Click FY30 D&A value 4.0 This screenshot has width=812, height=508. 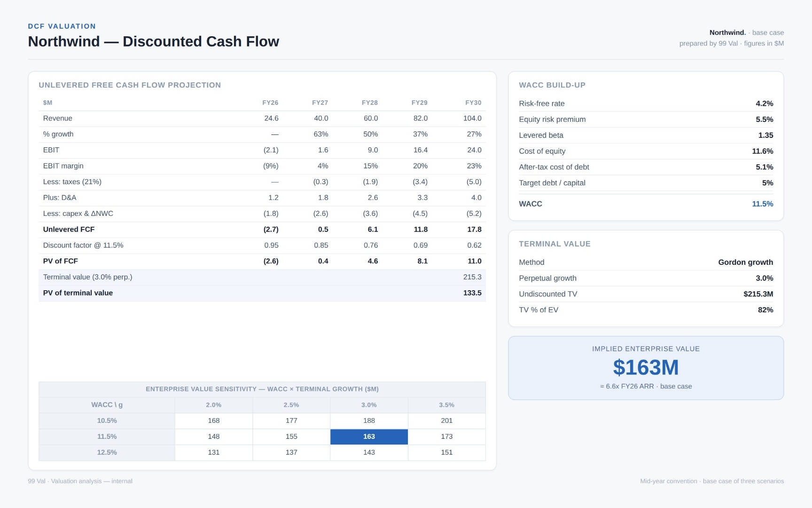click(476, 198)
